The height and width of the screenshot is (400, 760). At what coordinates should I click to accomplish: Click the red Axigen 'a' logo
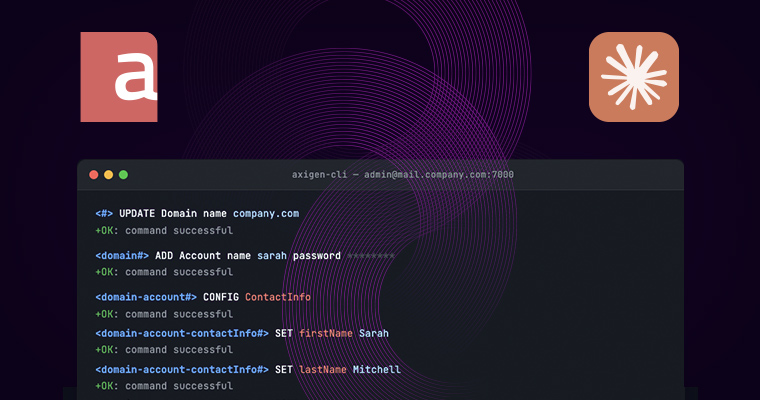click(119, 77)
